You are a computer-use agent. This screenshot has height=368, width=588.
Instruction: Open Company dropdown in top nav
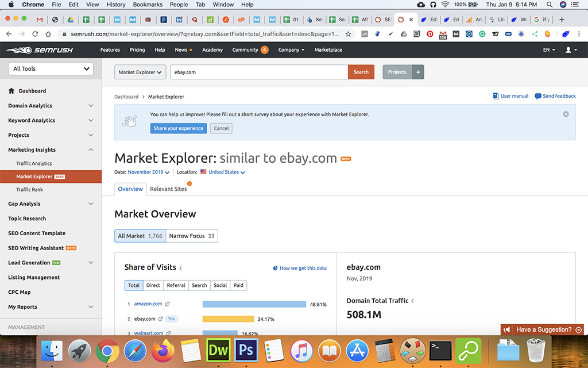tap(291, 49)
